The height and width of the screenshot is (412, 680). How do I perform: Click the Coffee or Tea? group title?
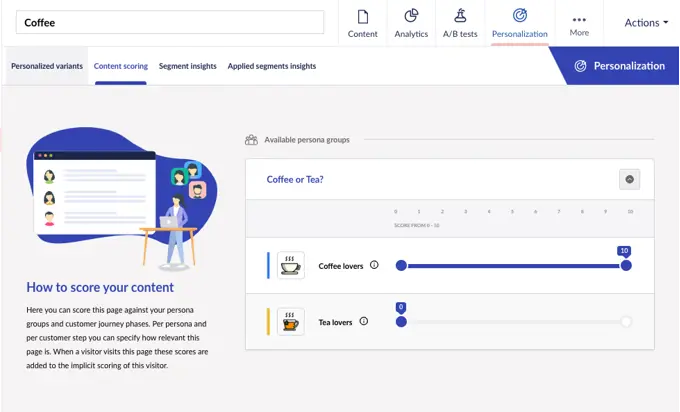[295, 180]
